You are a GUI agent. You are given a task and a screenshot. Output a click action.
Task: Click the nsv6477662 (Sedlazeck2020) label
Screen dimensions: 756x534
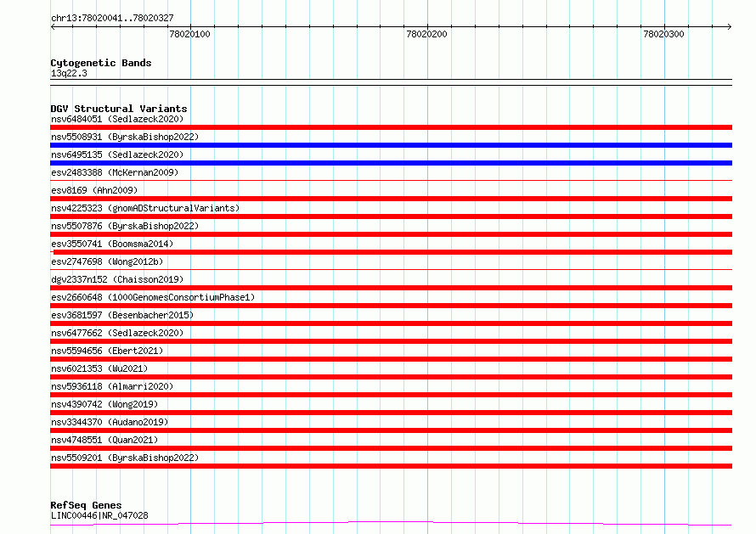(117, 333)
